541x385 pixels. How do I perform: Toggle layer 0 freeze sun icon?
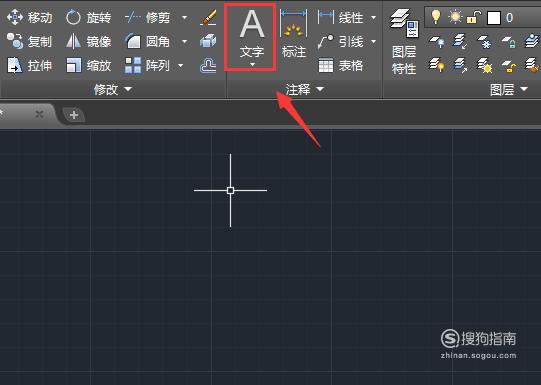(x=455, y=17)
